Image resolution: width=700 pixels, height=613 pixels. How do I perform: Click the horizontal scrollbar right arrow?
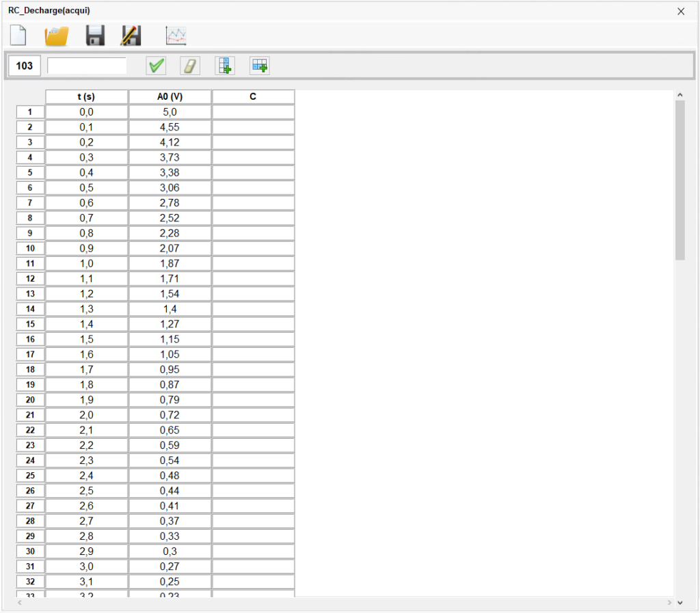click(669, 603)
